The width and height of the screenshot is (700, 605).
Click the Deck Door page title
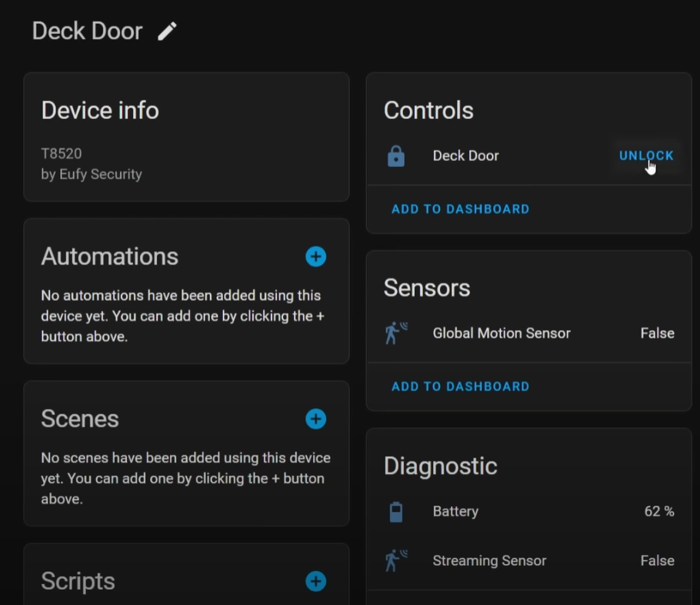point(87,32)
